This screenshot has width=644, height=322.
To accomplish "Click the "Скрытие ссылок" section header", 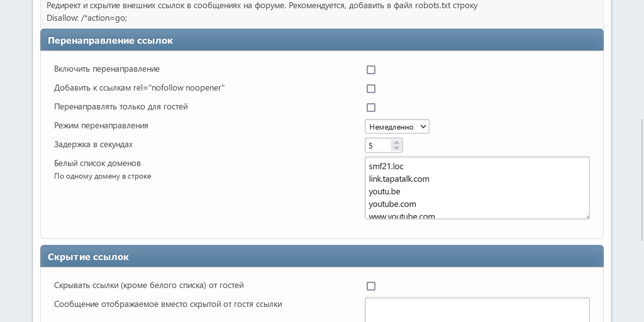I will pyautogui.click(x=88, y=257).
